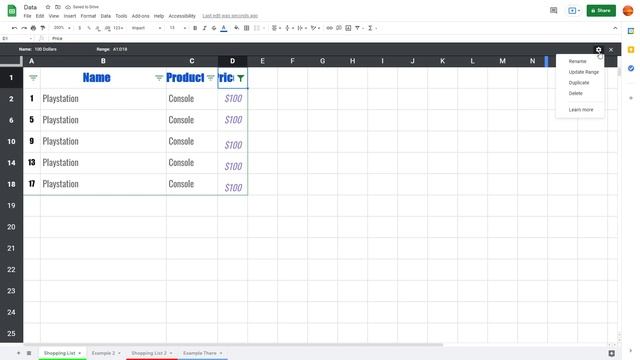Activate the paint format tool
The width and height of the screenshot is (640, 360).
point(42,28)
